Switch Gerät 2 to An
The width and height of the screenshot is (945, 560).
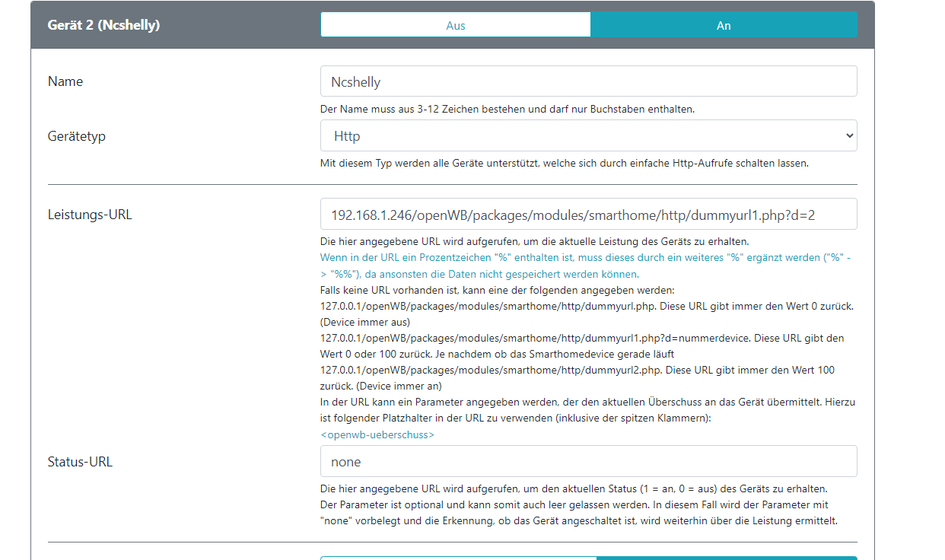(x=724, y=25)
